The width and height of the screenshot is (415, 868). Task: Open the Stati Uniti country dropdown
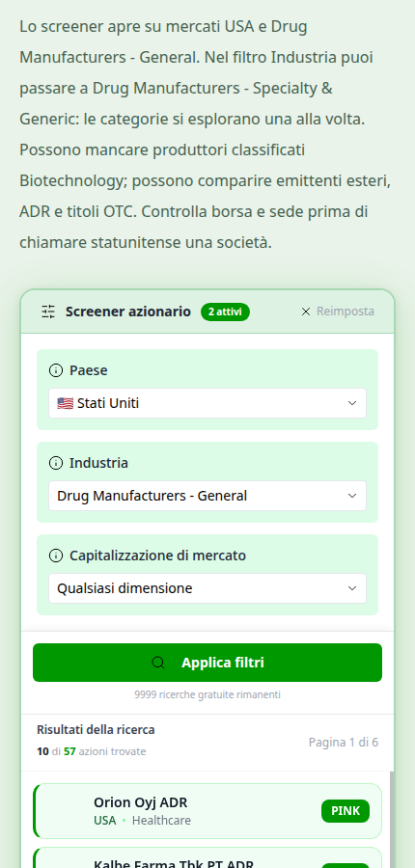(x=207, y=403)
